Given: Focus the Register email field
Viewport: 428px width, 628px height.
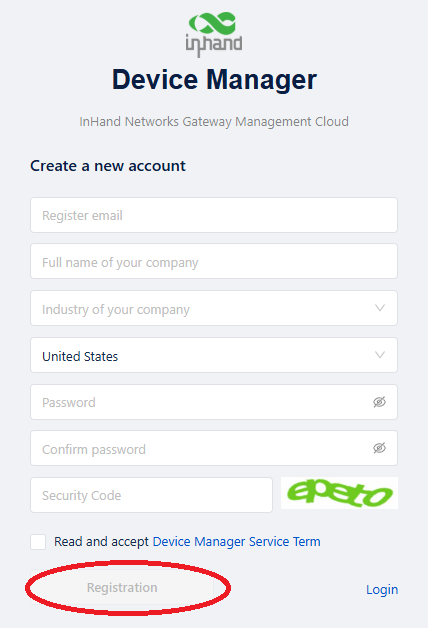Looking at the screenshot, I should tap(214, 215).
